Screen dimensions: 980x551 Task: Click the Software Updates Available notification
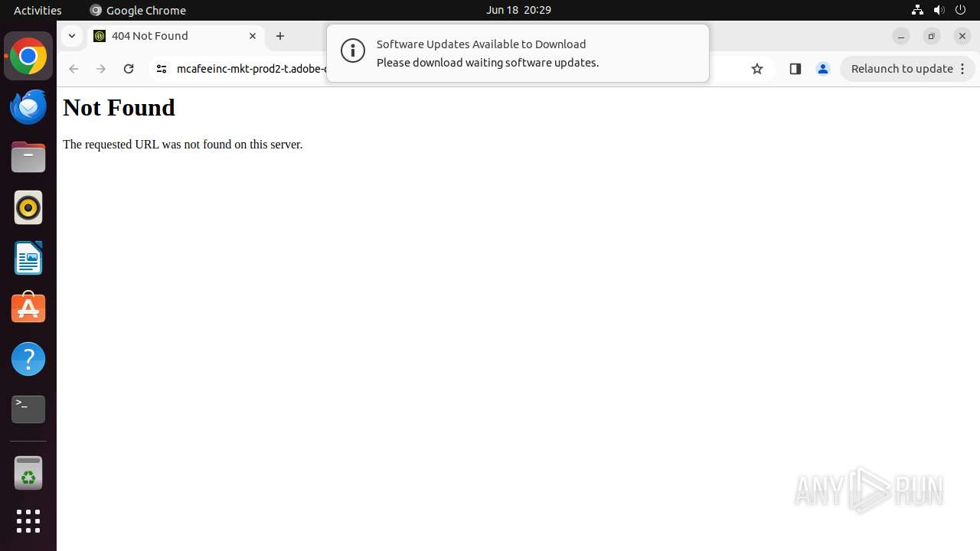click(x=518, y=53)
